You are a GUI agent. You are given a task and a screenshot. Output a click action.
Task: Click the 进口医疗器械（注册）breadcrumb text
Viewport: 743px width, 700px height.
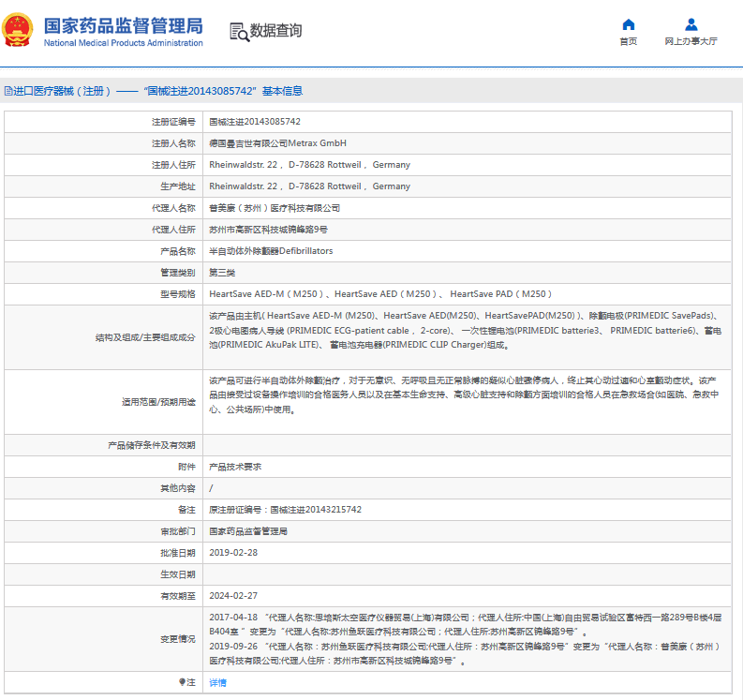point(62,91)
